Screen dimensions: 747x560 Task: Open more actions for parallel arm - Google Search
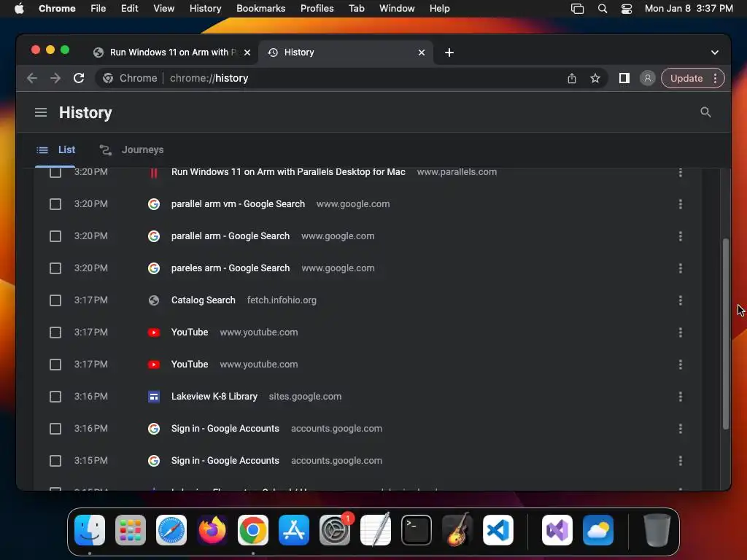click(681, 236)
